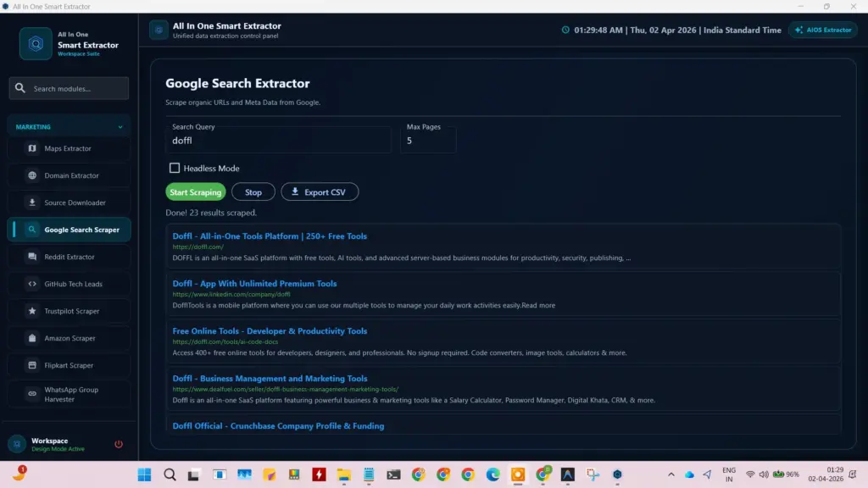Viewport: 868px width, 488px height.
Task: Open the terminal app on the taskbar
Action: 393,474
